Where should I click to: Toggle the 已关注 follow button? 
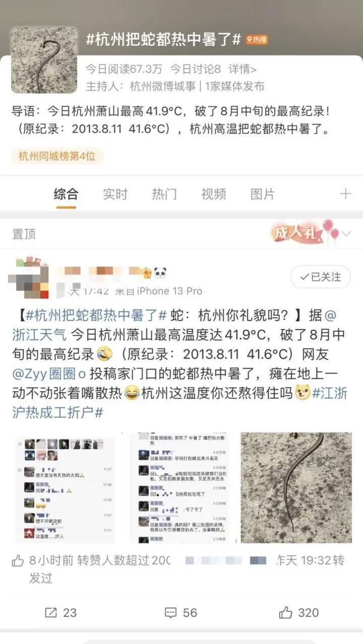[x=320, y=277]
